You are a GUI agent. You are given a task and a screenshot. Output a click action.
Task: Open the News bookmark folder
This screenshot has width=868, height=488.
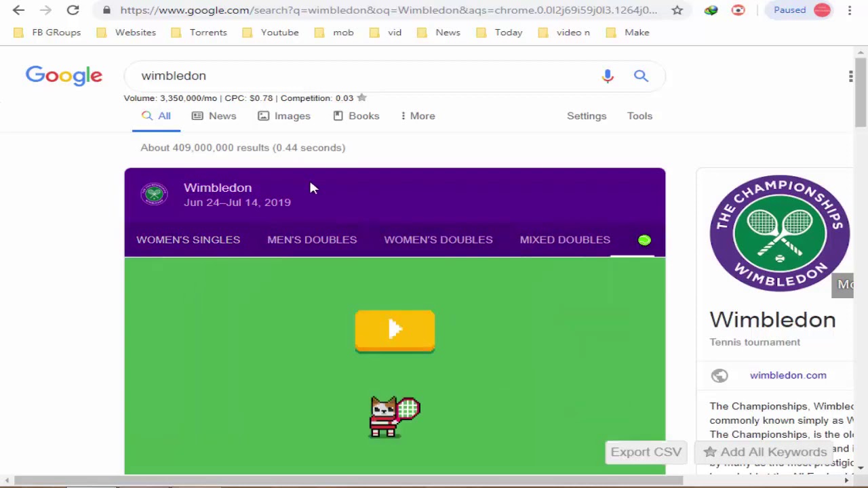click(439, 33)
